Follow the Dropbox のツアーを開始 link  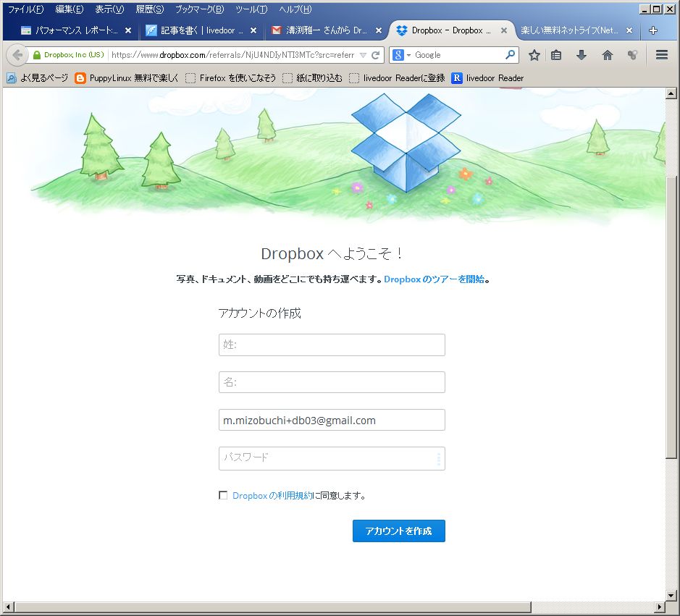coord(434,279)
